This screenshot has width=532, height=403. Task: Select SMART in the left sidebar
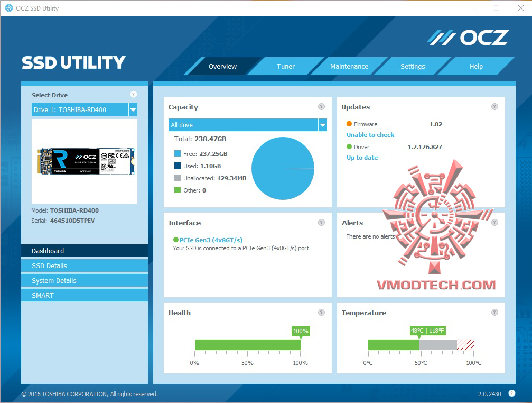(84, 295)
